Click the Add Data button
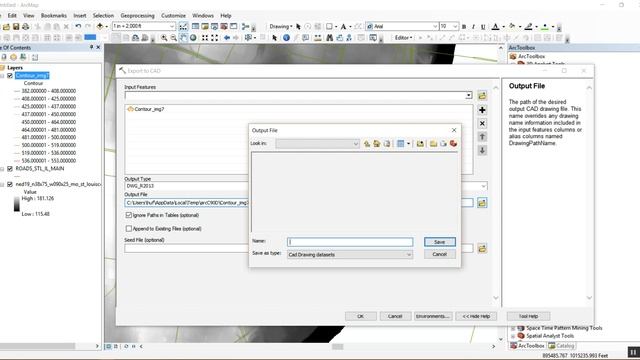This screenshot has width=640, height=360. (100, 27)
